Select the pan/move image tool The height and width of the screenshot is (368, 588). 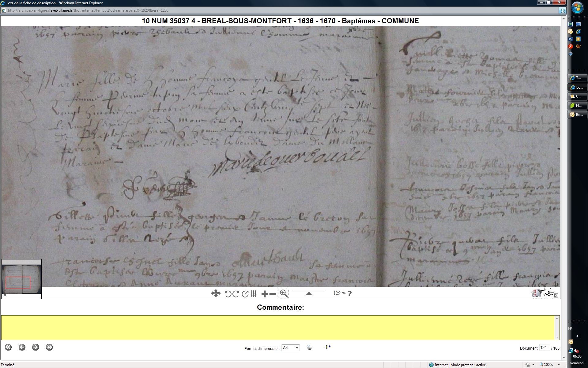point(216,293)
